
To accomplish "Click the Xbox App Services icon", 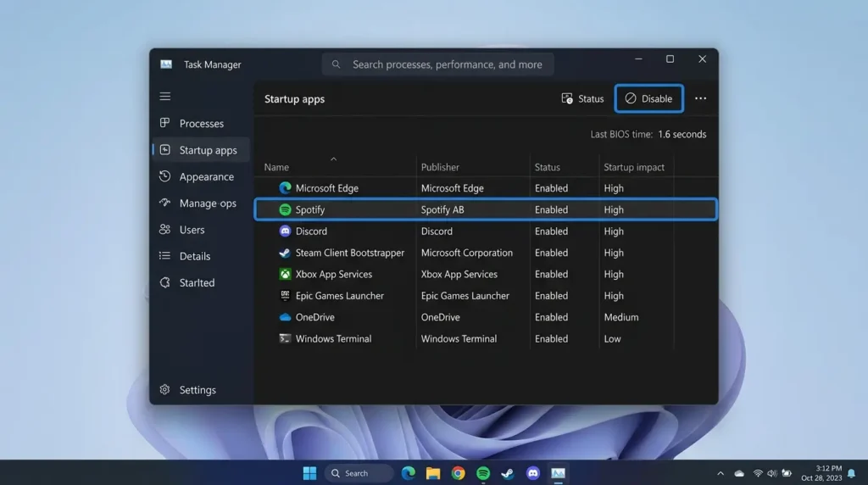I will pyautogui.click(x=285, y=274).
